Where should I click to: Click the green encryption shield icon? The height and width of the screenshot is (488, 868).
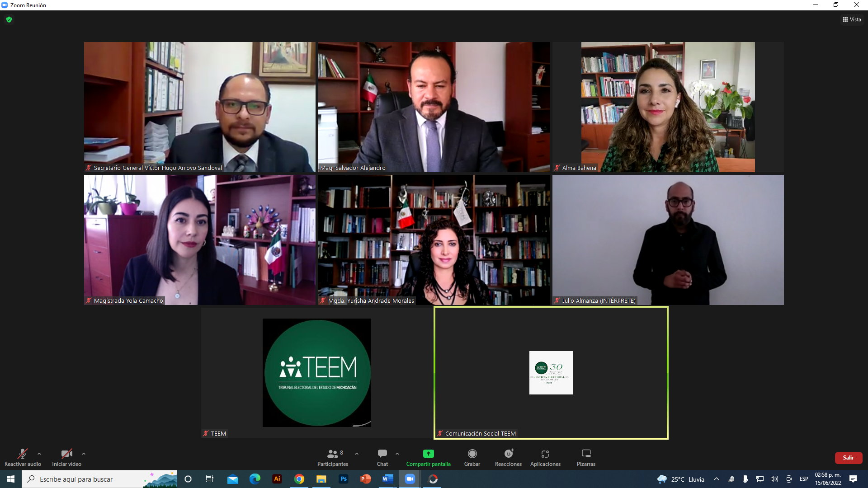pyautogui.click(x=9, y=19)
